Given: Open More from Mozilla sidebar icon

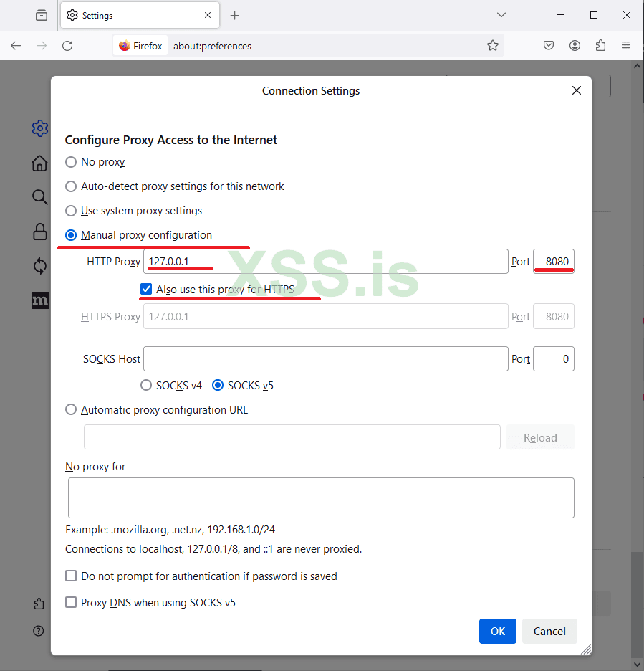Looking at the screenshot, I should click(x=40, y=300).
